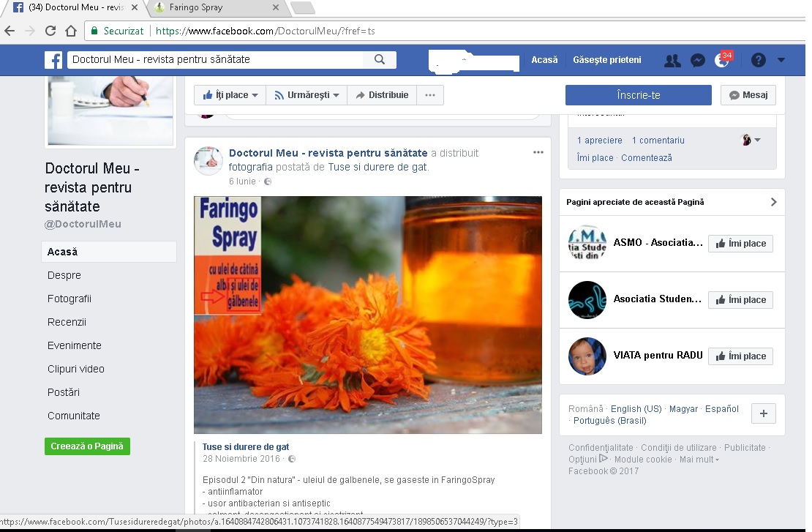812x532 pixels.
Task: Open post options ellipsis menu
Action: pos(538,152)
